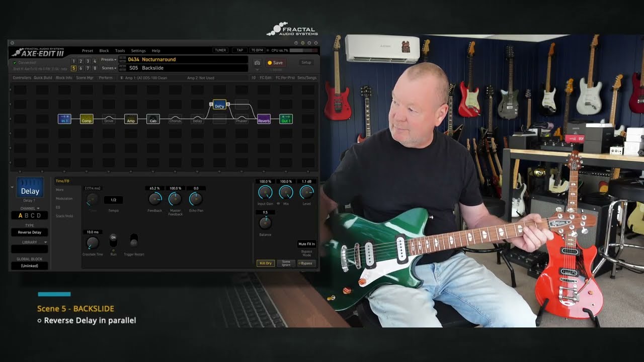
Task: Switch to the Time/FB page
Action: point(62,181)
